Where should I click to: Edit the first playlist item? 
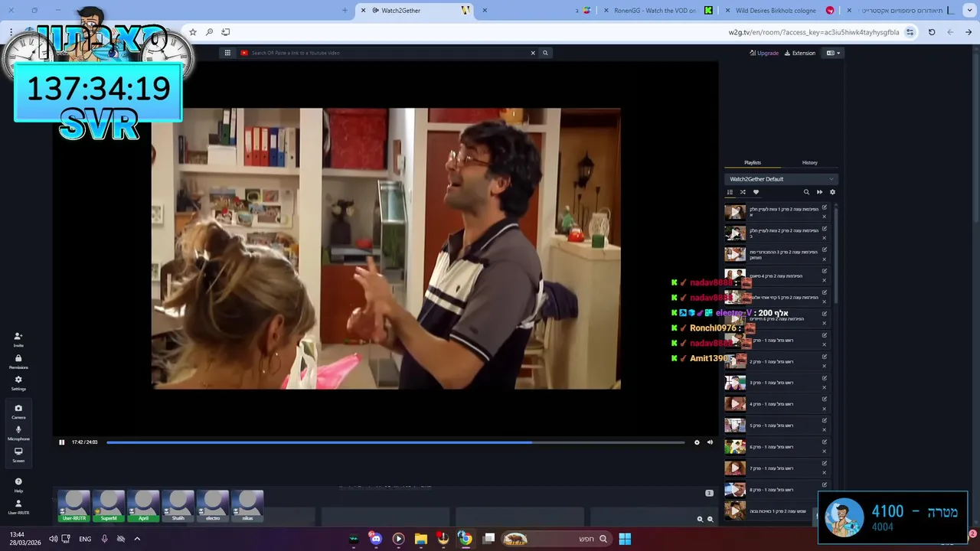click(x=825, y=207)
